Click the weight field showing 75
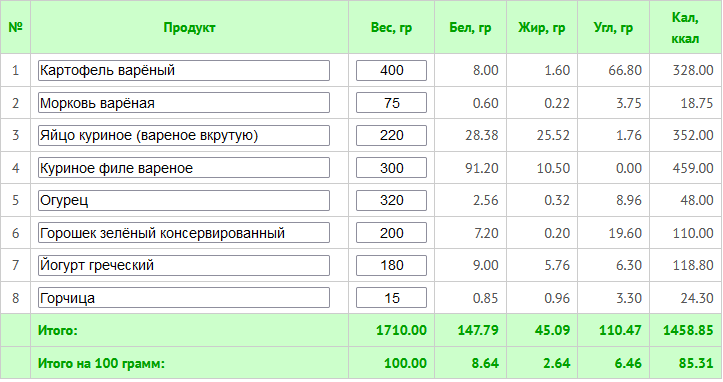The image size is (723, 382). point(391,103)
